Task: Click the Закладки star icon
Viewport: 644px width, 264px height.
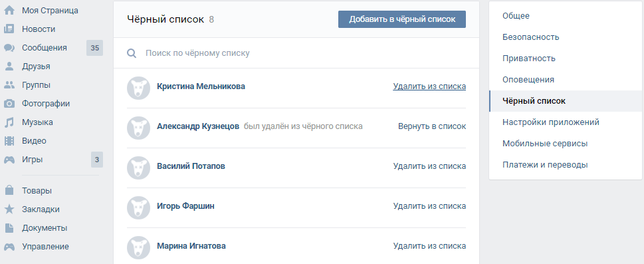Action: (x=9, y=209)
